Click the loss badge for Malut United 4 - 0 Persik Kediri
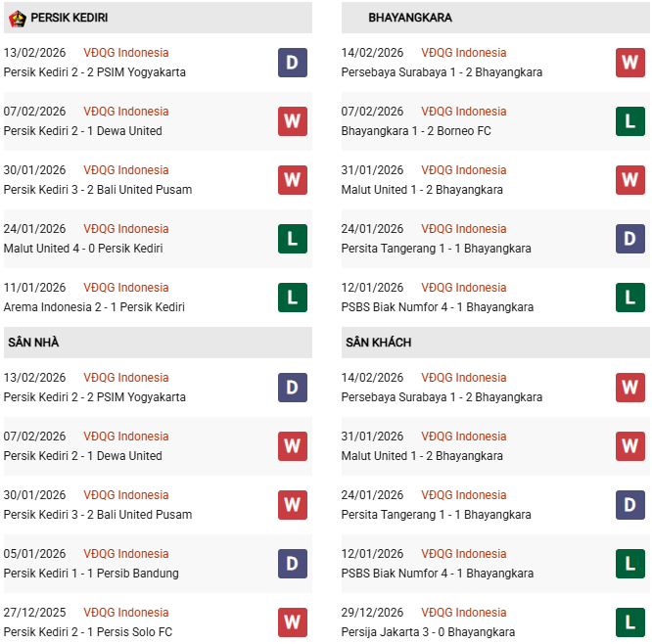The width and height of the screenshot is (652, 644). 292,239
